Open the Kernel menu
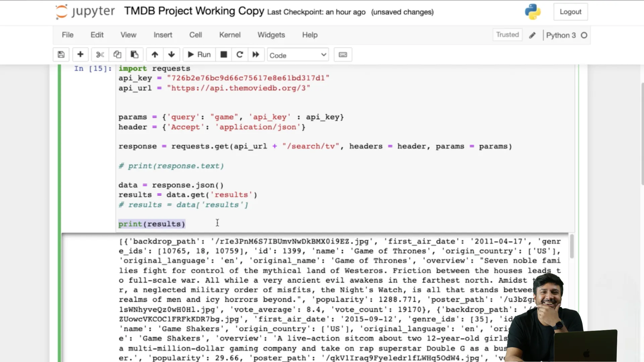This screenshot has height=362, width=644. 230,35
